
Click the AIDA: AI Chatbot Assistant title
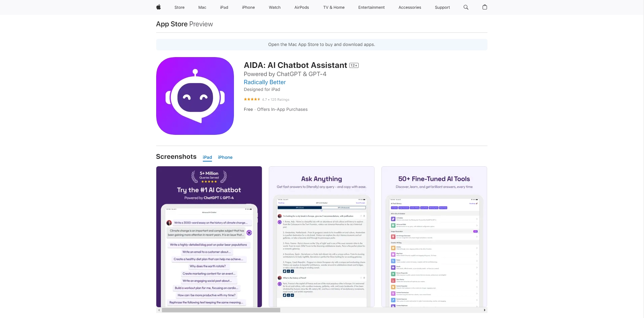click(295, 65)
